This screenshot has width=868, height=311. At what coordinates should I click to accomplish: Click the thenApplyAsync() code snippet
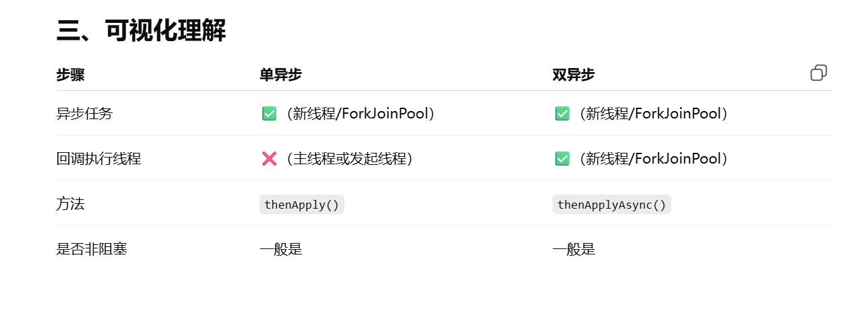[x=611, y=205]
